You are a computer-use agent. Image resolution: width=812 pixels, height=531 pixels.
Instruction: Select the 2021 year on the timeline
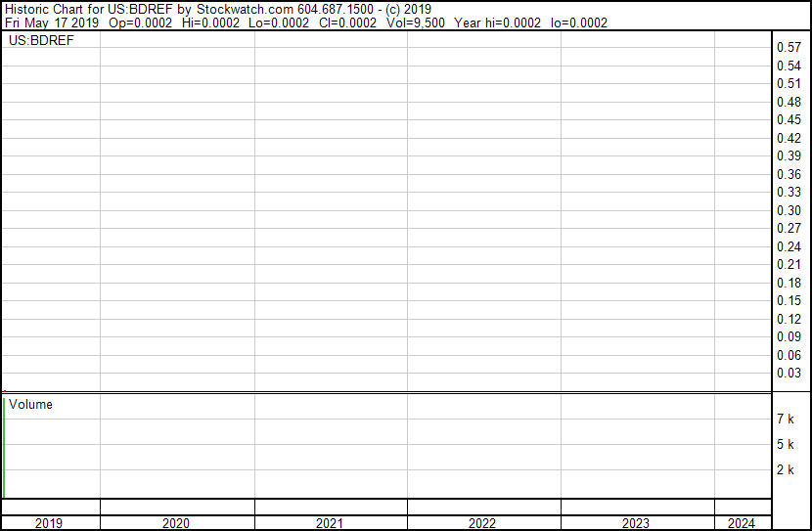point(330,523)
